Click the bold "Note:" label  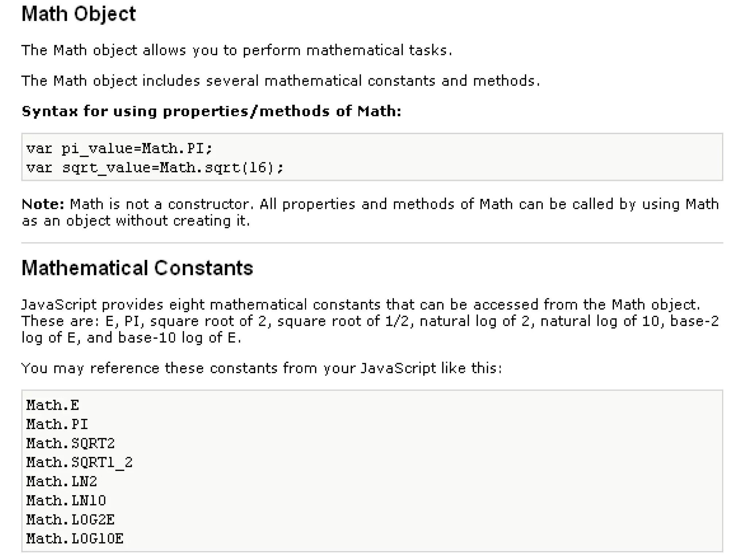tap(43, 204)
